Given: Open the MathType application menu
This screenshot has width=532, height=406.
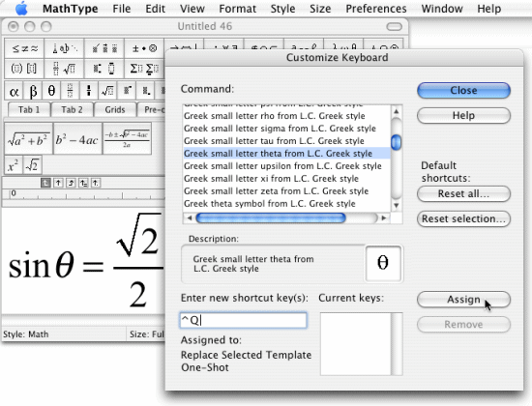Looking at the screenshot, I should [71, 9].
